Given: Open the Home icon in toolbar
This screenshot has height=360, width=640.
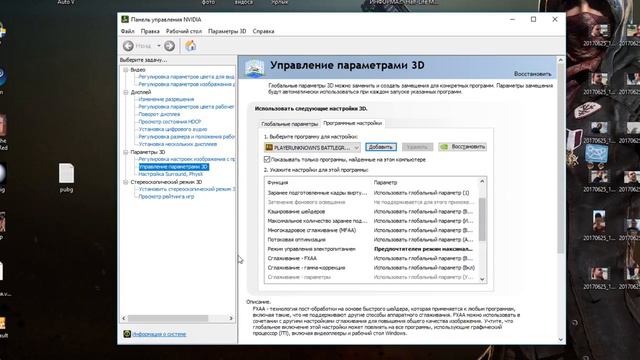Looking at the screenshot, I should pyautogui.click(x=191, y=46).
